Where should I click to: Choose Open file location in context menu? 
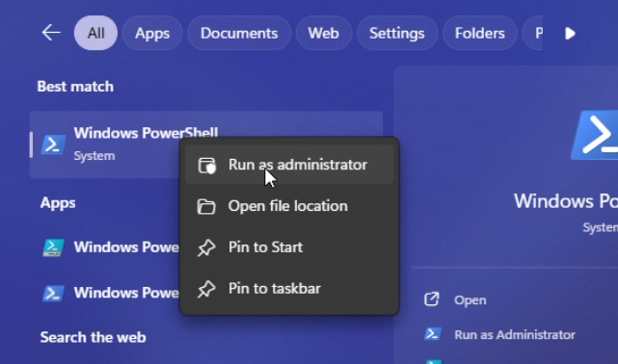coord(289,206)
